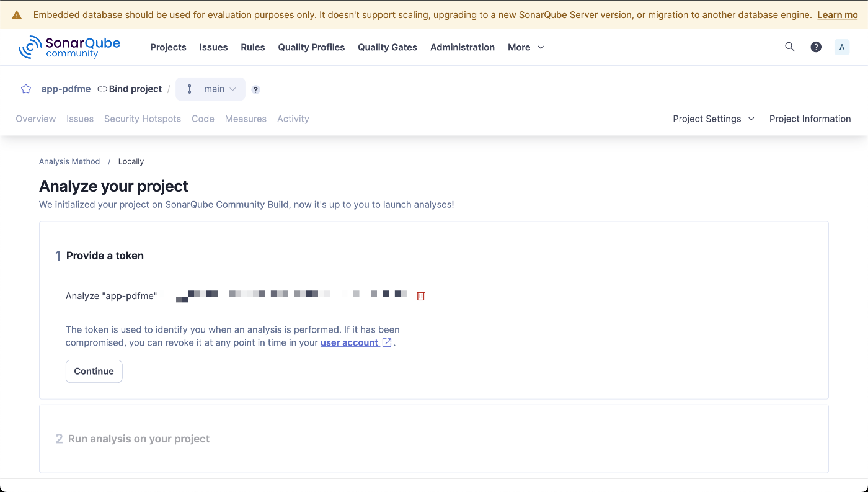Switch to Code tab
This screenshot has height=492, width=868.
203,119
